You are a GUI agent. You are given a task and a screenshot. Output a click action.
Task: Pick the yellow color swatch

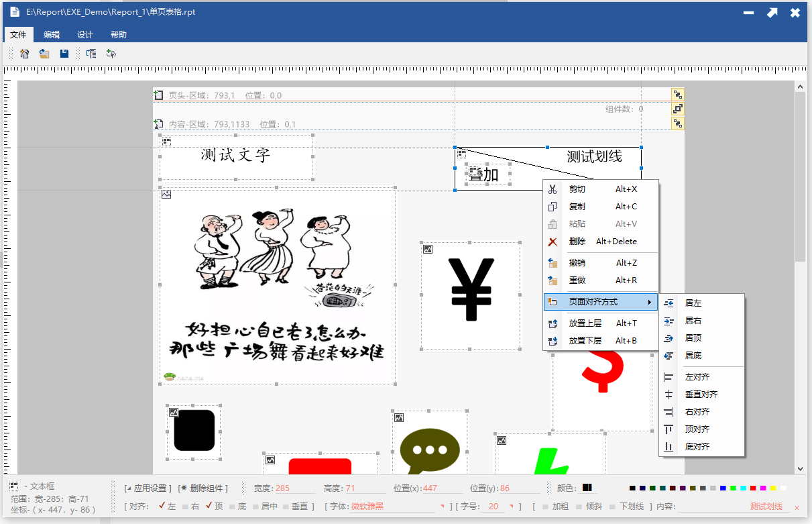(x=773, y=488)
